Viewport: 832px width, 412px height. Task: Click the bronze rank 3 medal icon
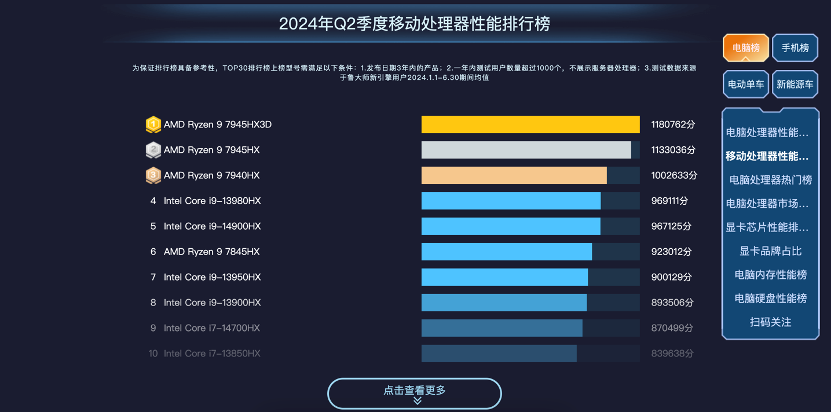pos(153,175)
